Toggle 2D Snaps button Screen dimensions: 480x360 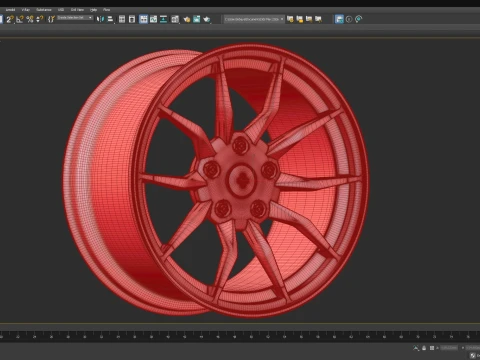coord(10,19)
